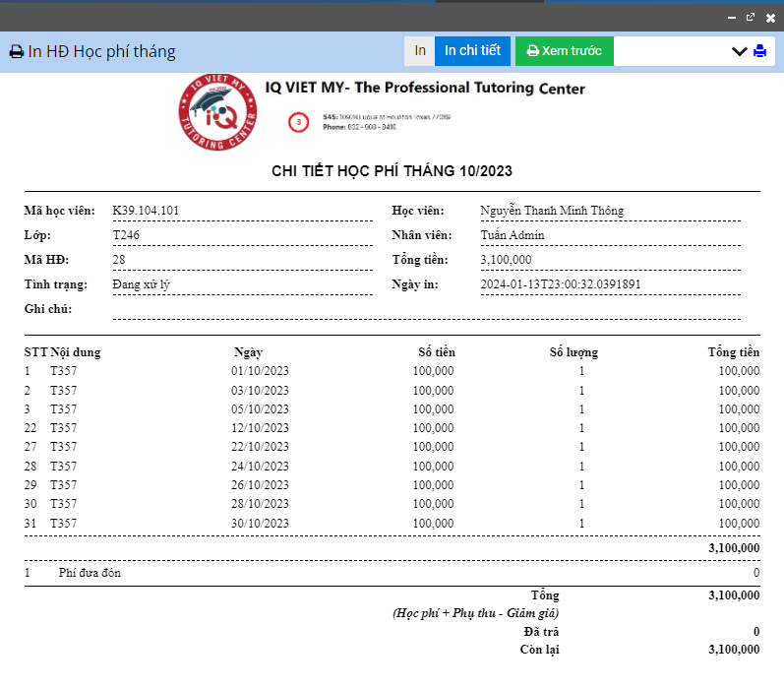The width and height of the screenshot is (784, 688).
Task: Minimize the print dialog
Action: (x=731, y=17)
